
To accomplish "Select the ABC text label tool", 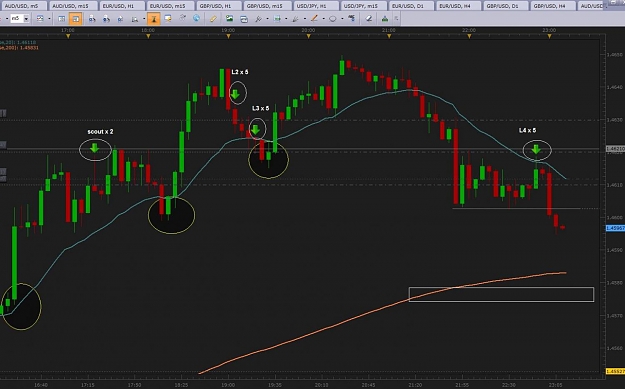I will [352, 18].
